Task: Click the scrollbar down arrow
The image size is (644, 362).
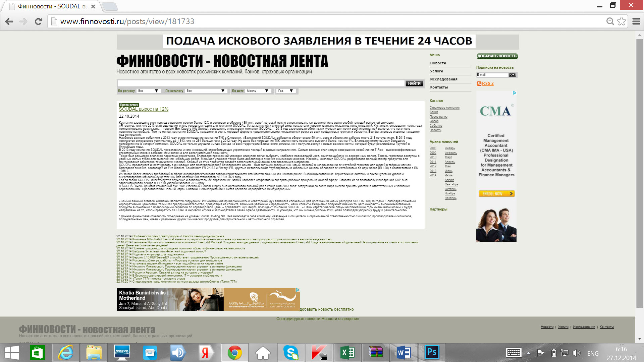Action: coord(639,339)
